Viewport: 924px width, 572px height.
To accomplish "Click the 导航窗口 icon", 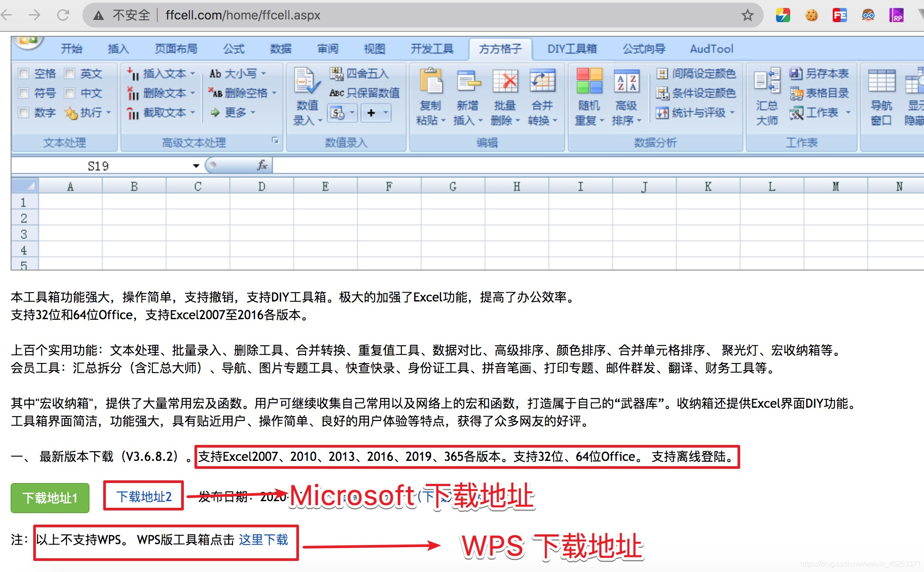I will (881, 81).
